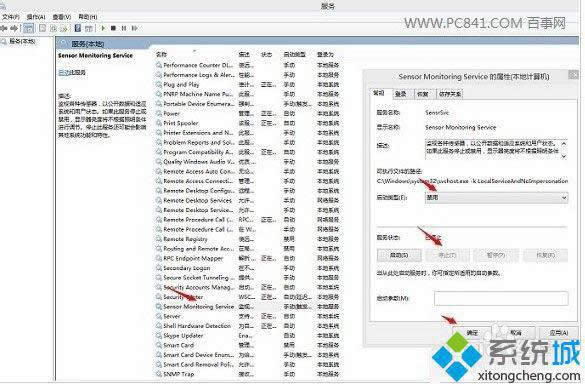The image size is (585, 386).
Task: Click the Export List toolbar icon
Action: 64,28
